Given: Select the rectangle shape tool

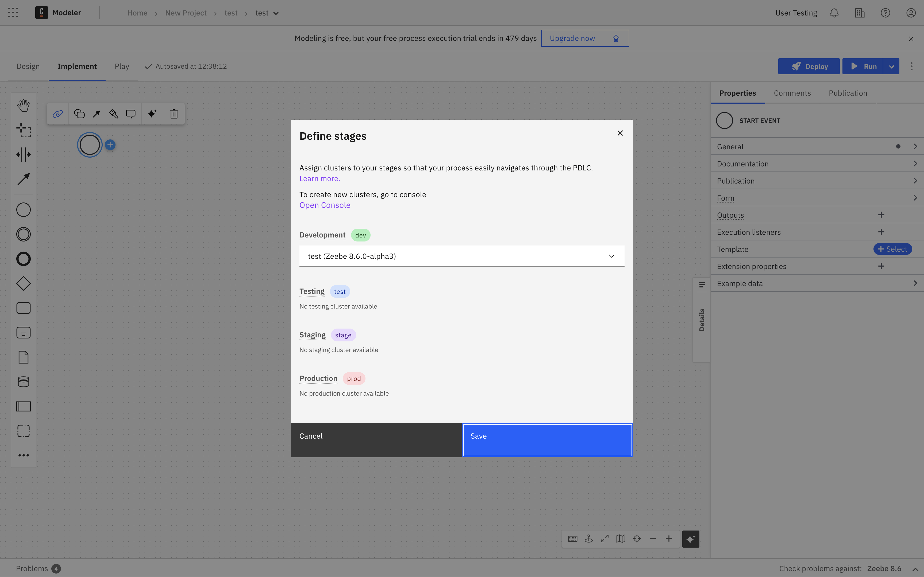Looking at the screenshot, I should point(23,308).
